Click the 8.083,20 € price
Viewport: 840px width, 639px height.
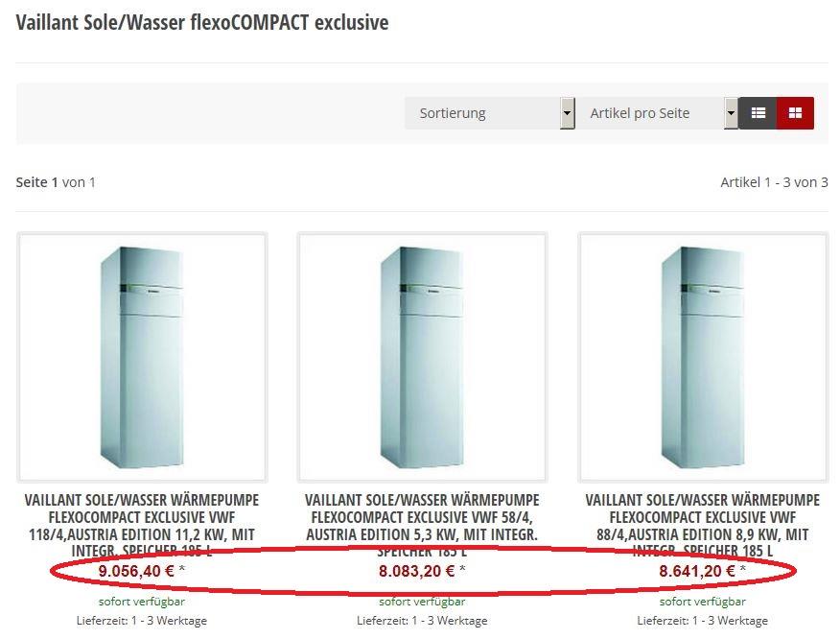(x=416, y=571)
